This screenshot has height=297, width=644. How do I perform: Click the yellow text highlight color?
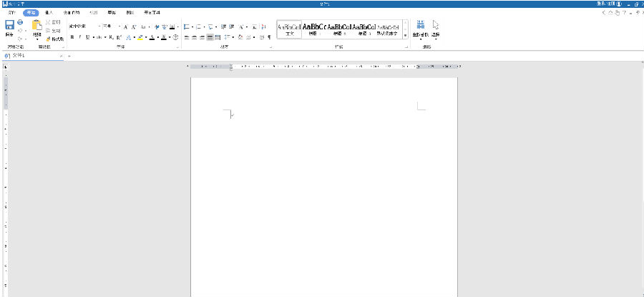coord(140,37)
